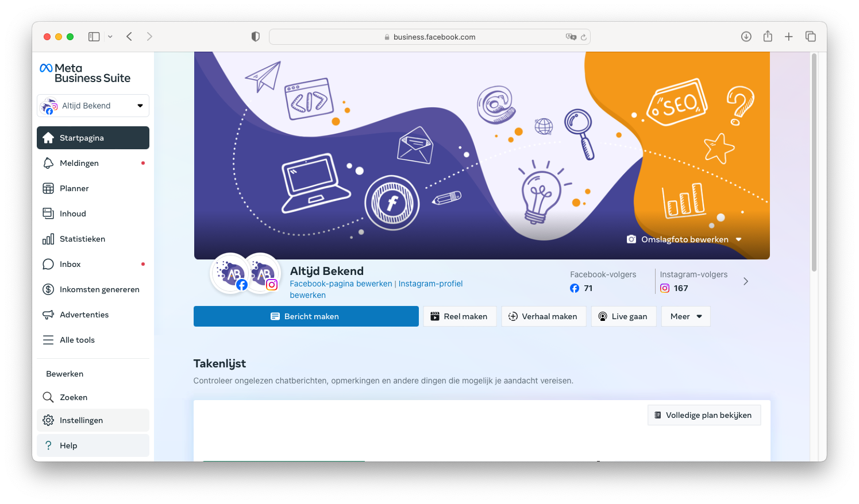859x504 pixels.
Task: Click the Advertenties megaphone icon
Action: point(48,315)
